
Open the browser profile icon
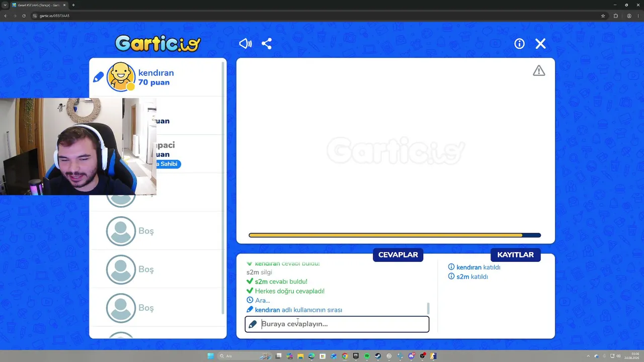(629, 16)
